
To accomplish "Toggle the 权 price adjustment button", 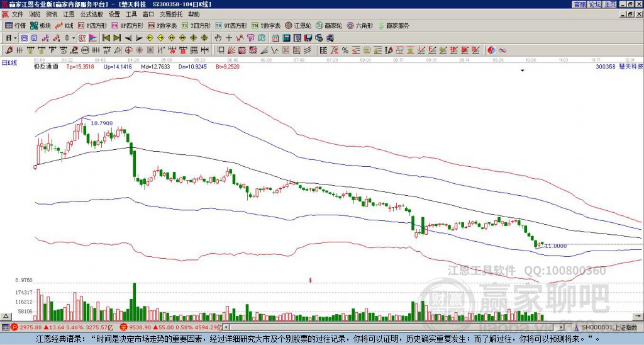I will coord(82,38).
